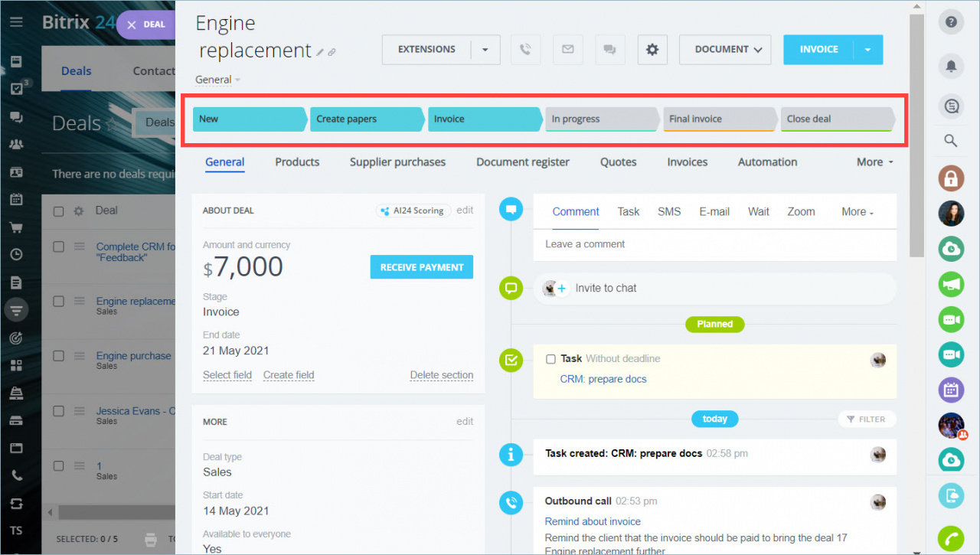Toggle the select-all deals checkbox
Viewport: 980px width, 555px height.
(58, 211)
